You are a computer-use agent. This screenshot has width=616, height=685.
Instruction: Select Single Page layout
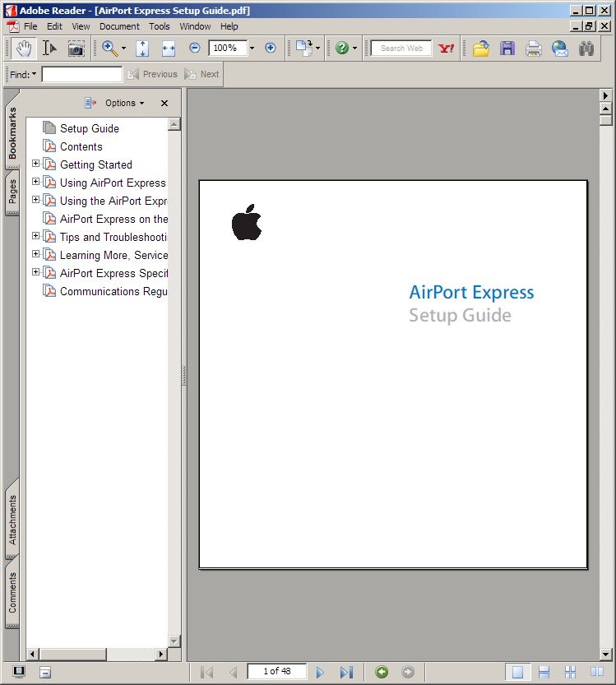coord(517,672)
